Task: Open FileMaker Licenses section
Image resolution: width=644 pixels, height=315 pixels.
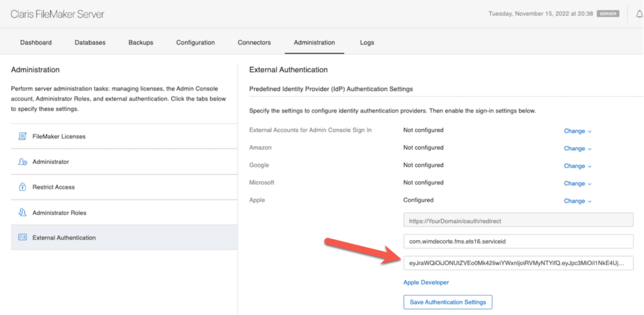Action: pos(124,136)
